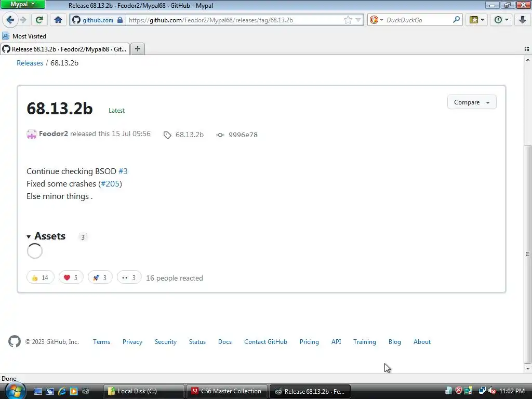Click the Show Desktop quick launch icon
Viewport: 532px width, 399px height.
click(37, 391)
